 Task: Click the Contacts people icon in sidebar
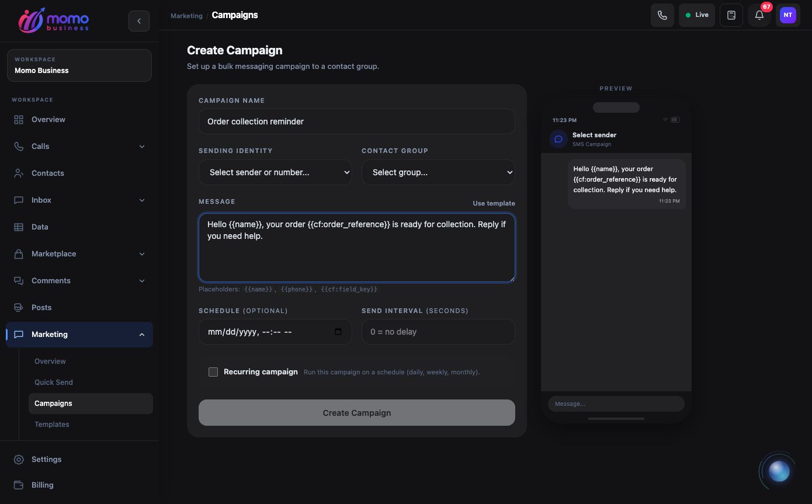[19, 173]
